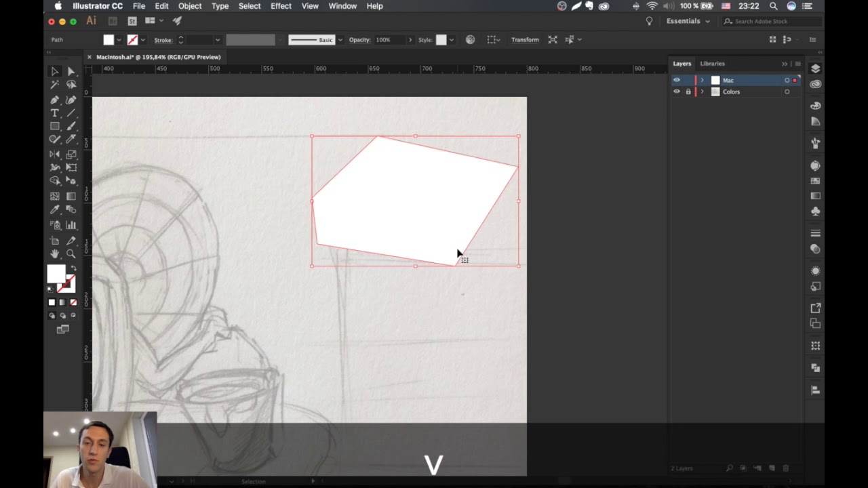Viewport: 868px width, 488px height.
Task: Open the Effect menu
Action: pyautogui.click(x=281, y=6)
